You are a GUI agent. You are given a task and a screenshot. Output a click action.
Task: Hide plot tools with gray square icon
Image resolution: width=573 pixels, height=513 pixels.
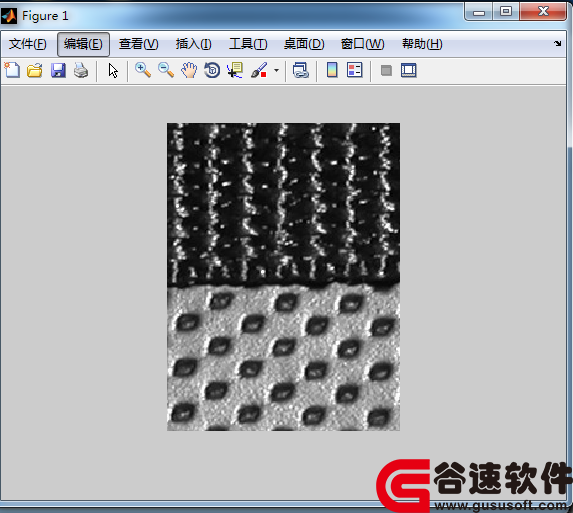click(386, 70)
